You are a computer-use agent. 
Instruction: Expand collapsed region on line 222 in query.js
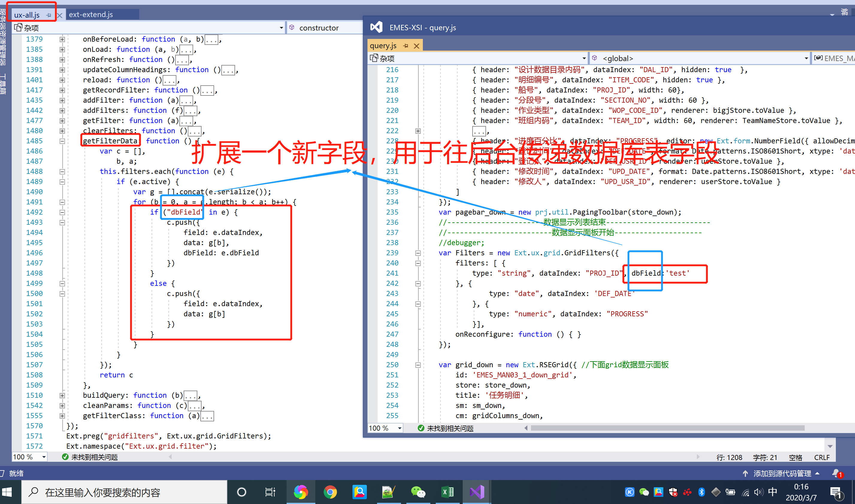(418, 131)
